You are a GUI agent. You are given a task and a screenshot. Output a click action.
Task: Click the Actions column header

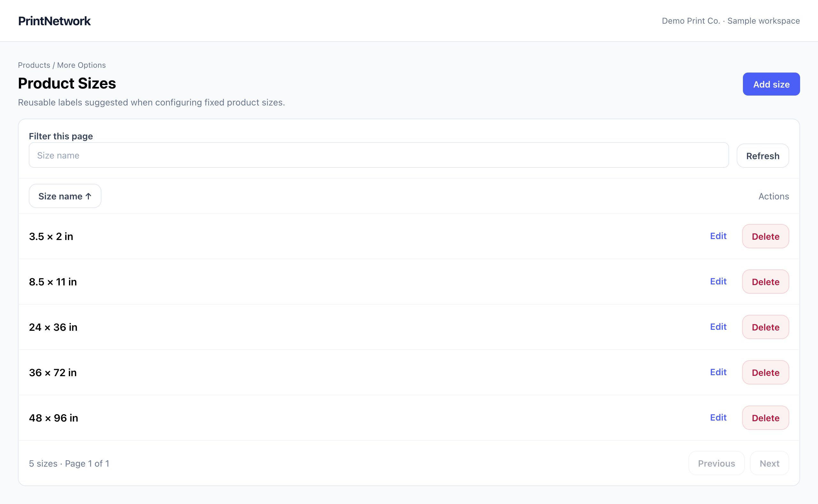[774, 196]
